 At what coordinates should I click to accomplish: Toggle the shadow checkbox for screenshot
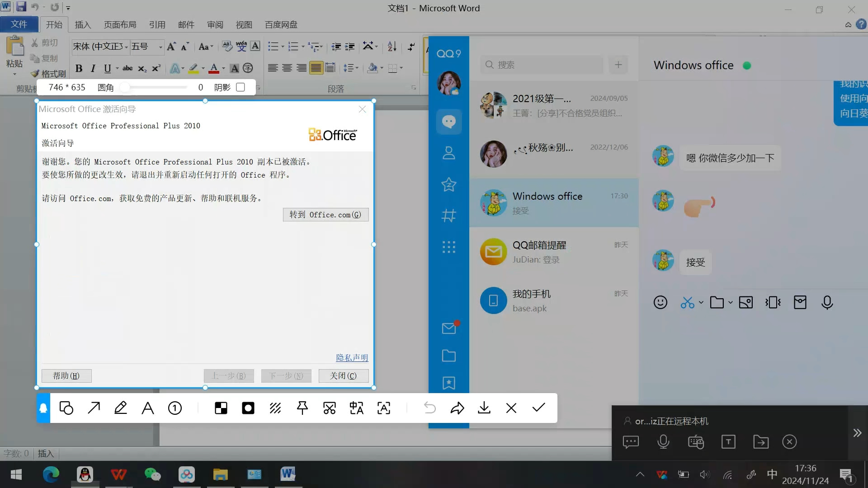coord(241,87)
